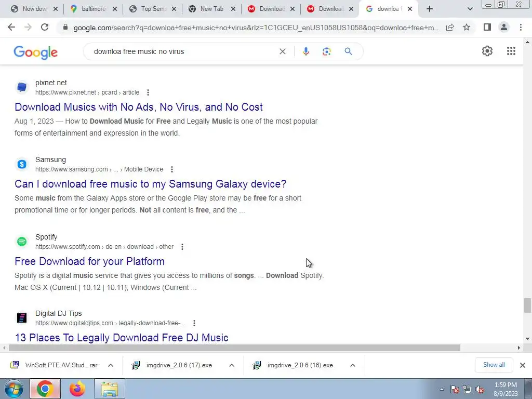The image size is (532, 399).
Task: Click the Samsung favicon in results
Action: [22, 164]
